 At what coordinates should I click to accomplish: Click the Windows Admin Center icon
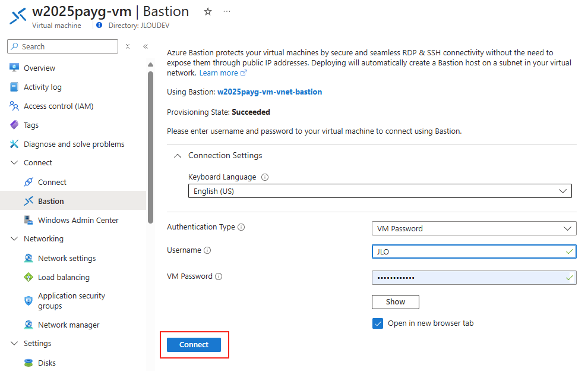tap(29, 220)
